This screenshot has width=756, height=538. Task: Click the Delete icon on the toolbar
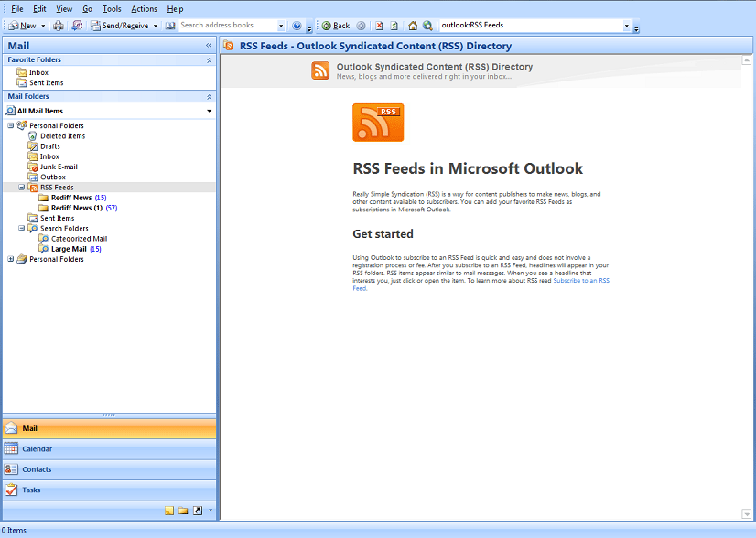pos(377,26)
